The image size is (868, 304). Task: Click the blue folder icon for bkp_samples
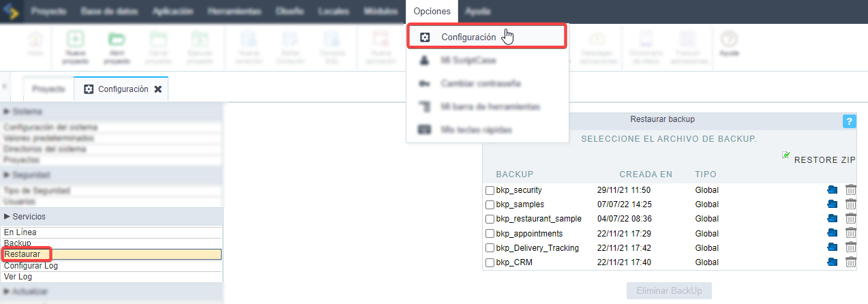click(x=832, y=204)
